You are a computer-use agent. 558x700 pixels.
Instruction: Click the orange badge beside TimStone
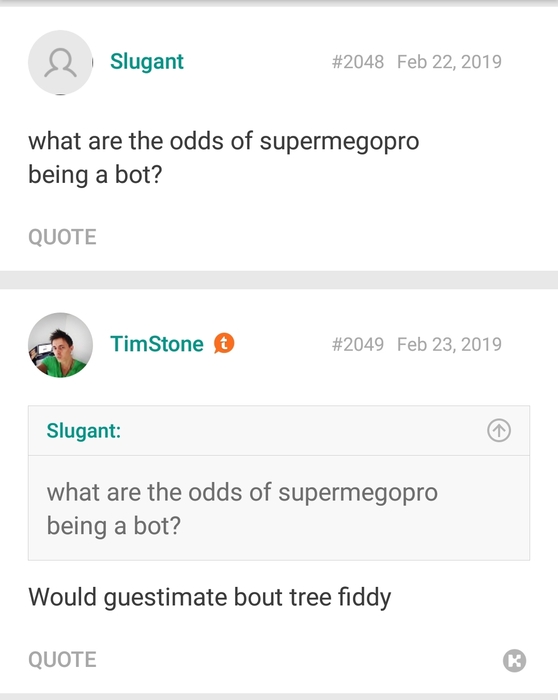coord(224,343)
